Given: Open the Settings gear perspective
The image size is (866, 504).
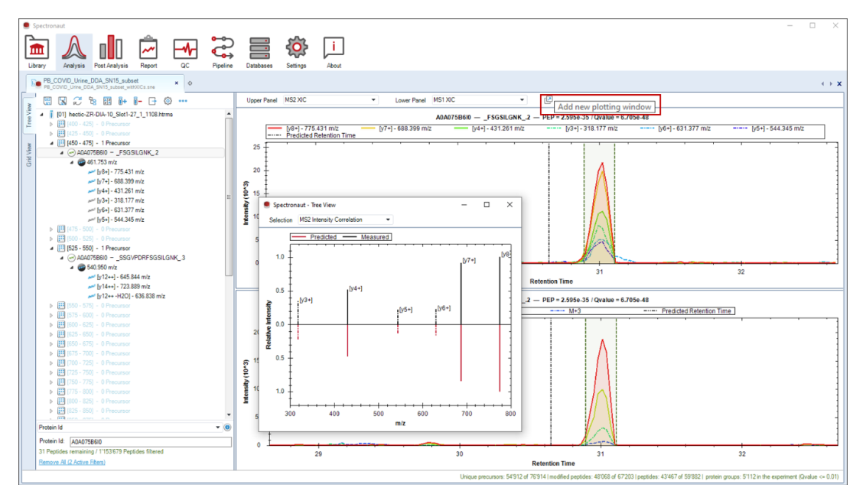Looking at the screenshot, I should point(296,52).
